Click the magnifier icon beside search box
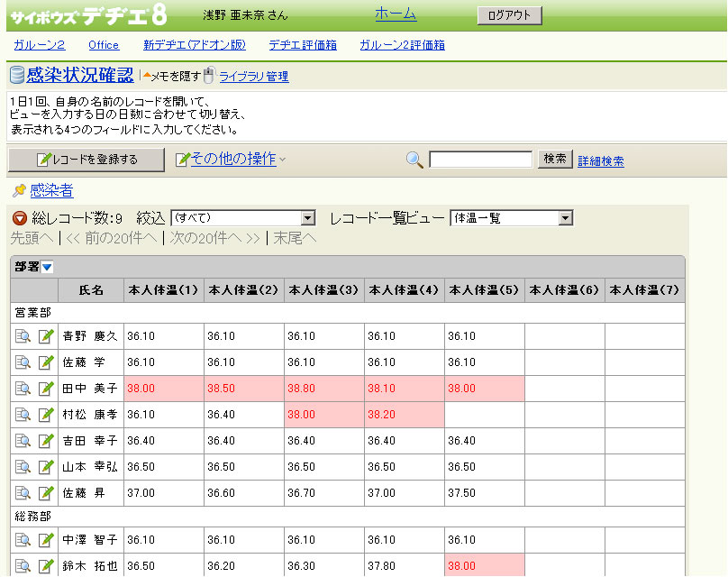Screen dimensions: 728x577 (414, 160)
